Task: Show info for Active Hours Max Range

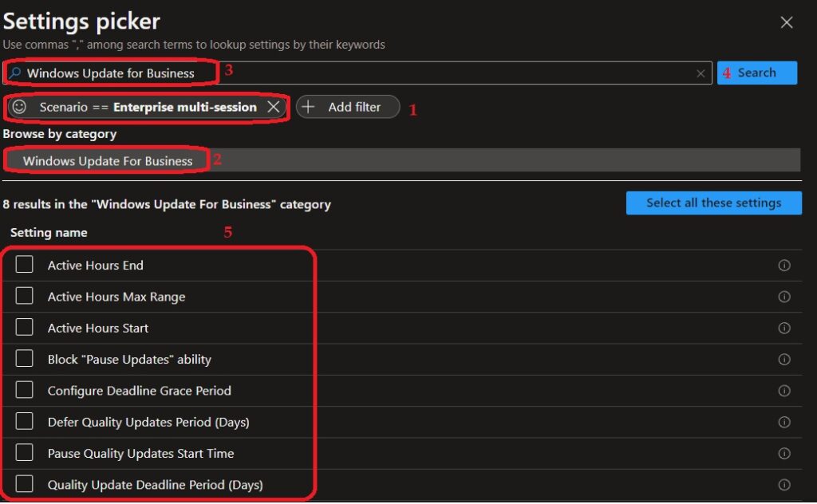Action: tap(784, 296)
